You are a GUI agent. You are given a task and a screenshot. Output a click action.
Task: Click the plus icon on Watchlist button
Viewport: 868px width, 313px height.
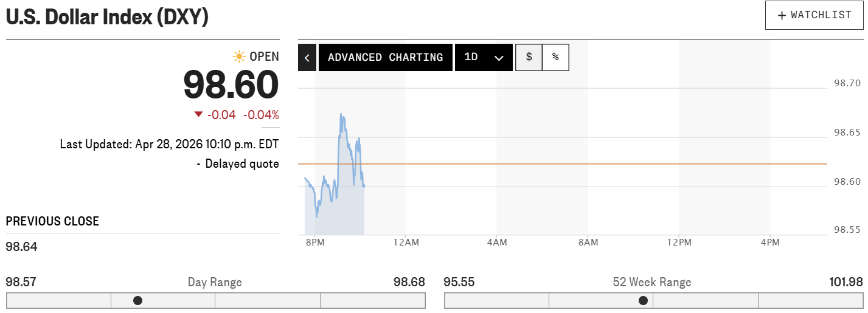pyautogui.click(x=782, y=16)
